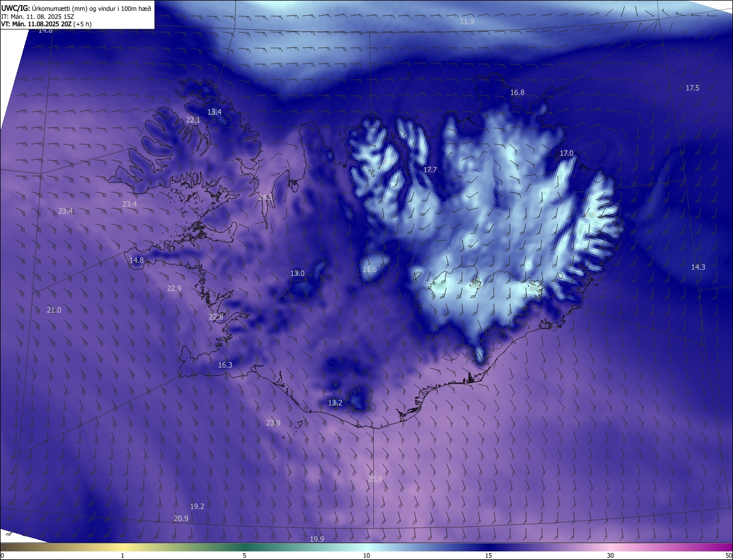Select the 'VT: Mán. 11.08.2025 20Z (+5 h)' line

tap(46, 24)
